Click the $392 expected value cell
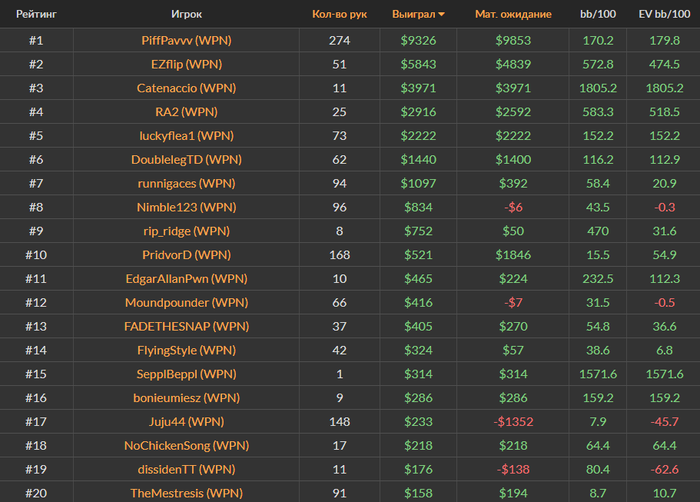700x502 pixels. [x=513, y=184]
